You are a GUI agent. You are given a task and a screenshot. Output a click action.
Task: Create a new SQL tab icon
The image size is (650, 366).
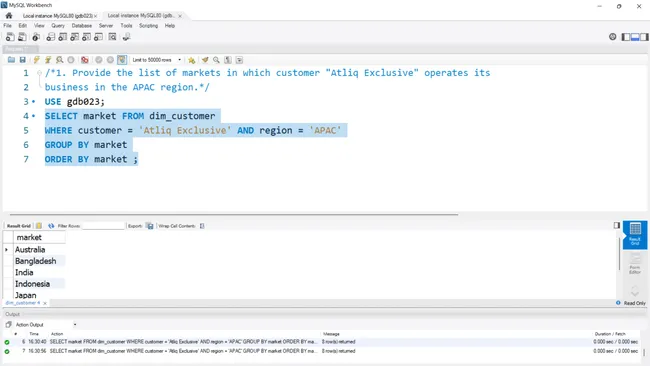tap(10, 37)
